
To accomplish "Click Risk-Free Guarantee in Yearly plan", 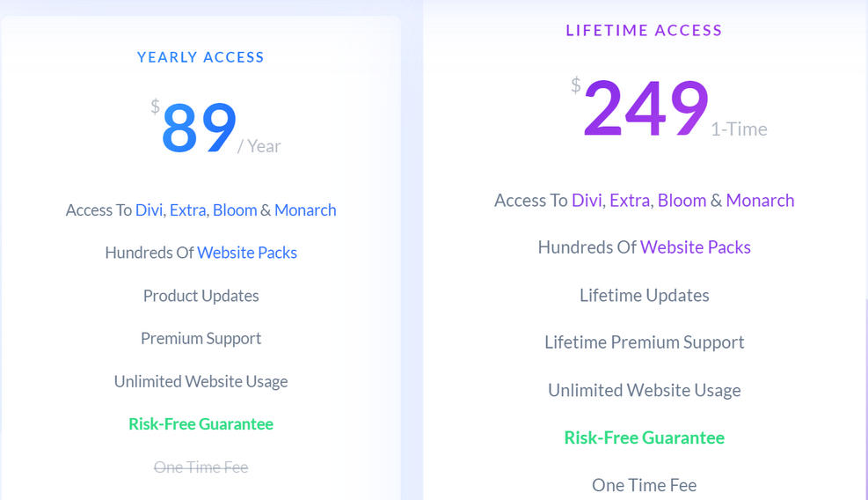I will 201,424.
